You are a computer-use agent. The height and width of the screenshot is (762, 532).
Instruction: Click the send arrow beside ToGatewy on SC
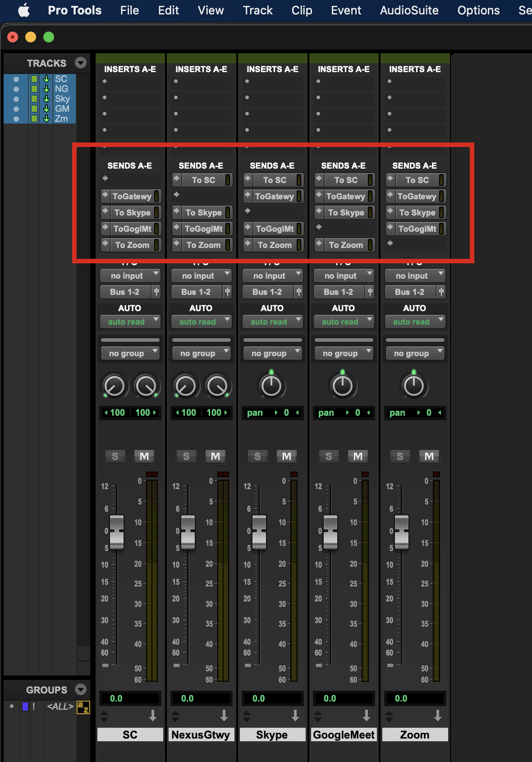(x=105, y=196)
